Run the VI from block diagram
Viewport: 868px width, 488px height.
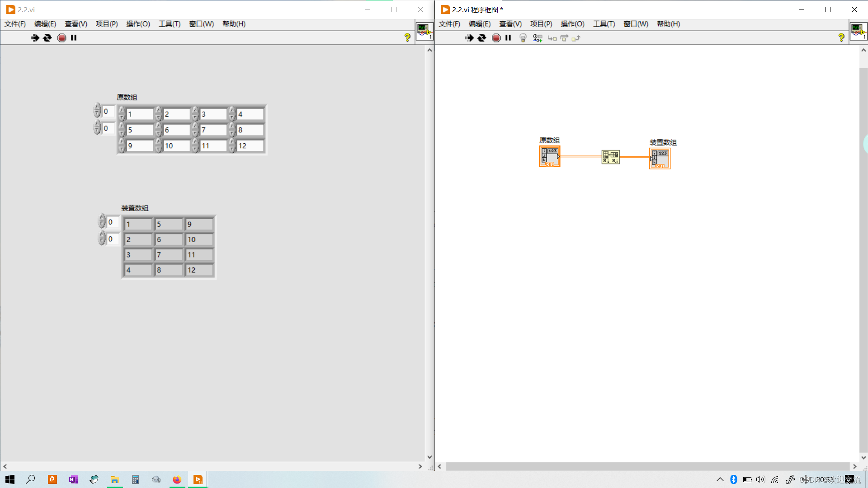tap(469, 38)
